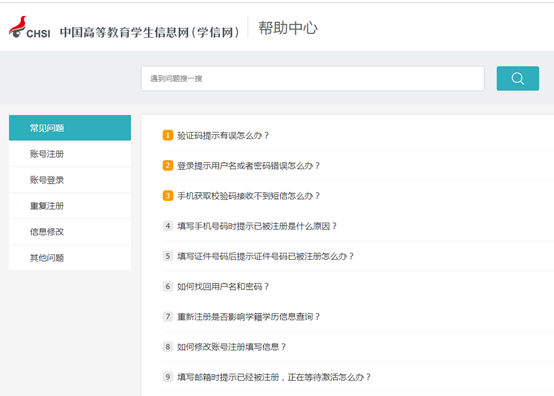Open the 账号注册 sidebar category
The width and height of the screenshot is (554, 396).
point(70,154)
